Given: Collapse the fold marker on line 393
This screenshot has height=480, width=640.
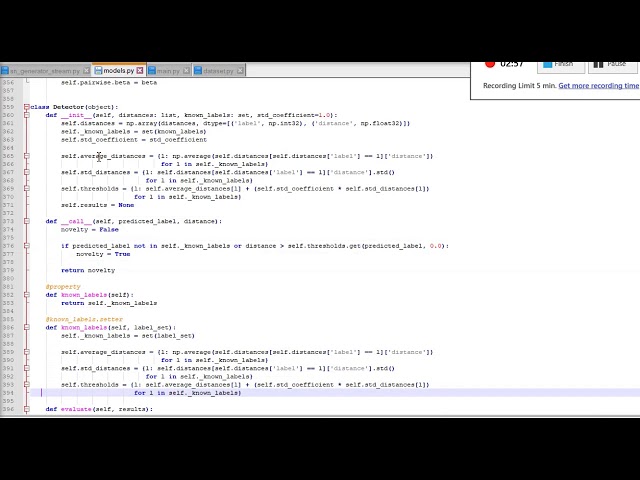Looking at the screenshot, I should [27, 384].
